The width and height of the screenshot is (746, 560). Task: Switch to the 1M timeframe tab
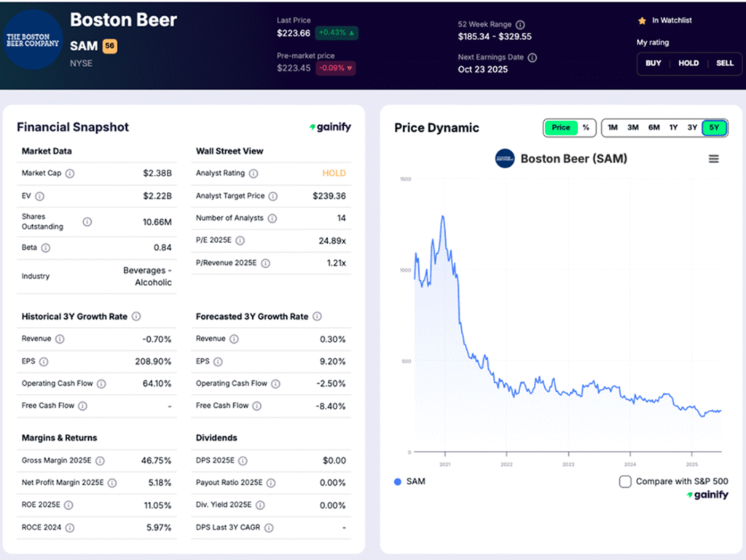(613, 127)
